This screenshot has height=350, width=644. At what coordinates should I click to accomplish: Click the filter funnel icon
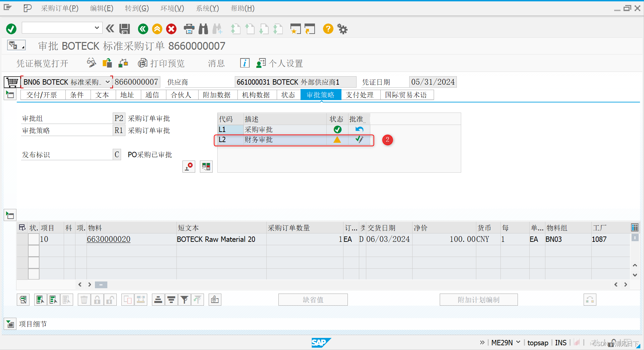(184, 300)
